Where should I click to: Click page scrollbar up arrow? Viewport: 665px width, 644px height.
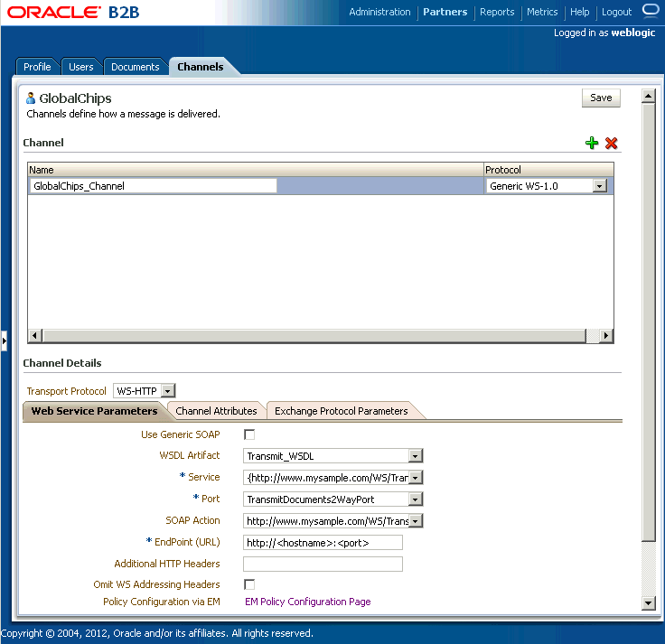649,97
